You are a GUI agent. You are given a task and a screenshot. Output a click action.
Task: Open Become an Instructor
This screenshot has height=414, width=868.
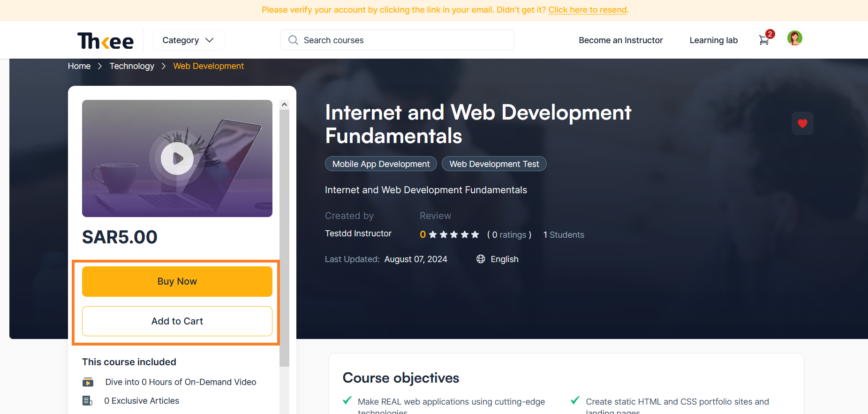pos(620,40)
